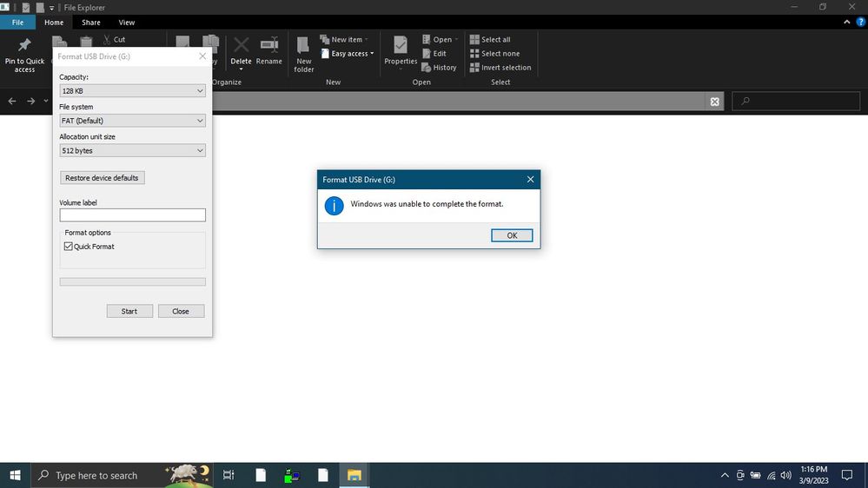Open the File tab

[x=17, y=22]
